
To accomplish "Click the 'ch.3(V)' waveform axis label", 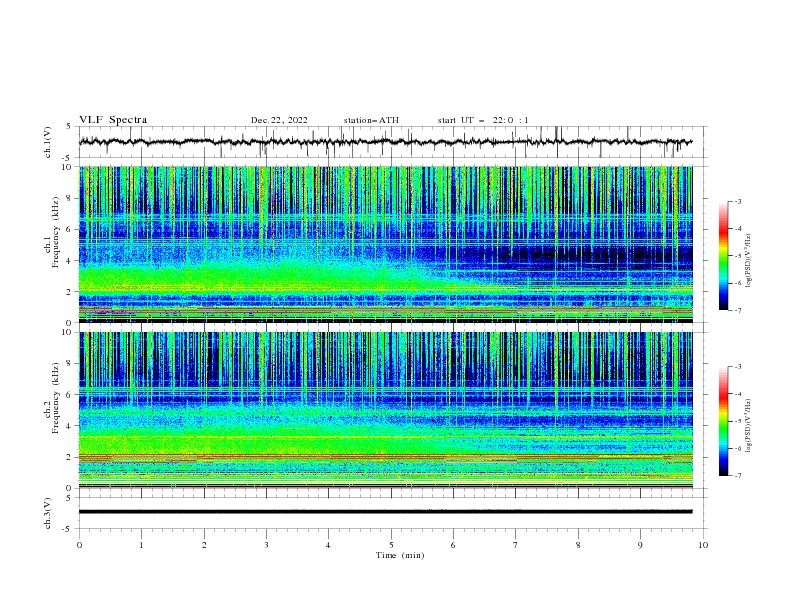I will (x=48, y=513).
